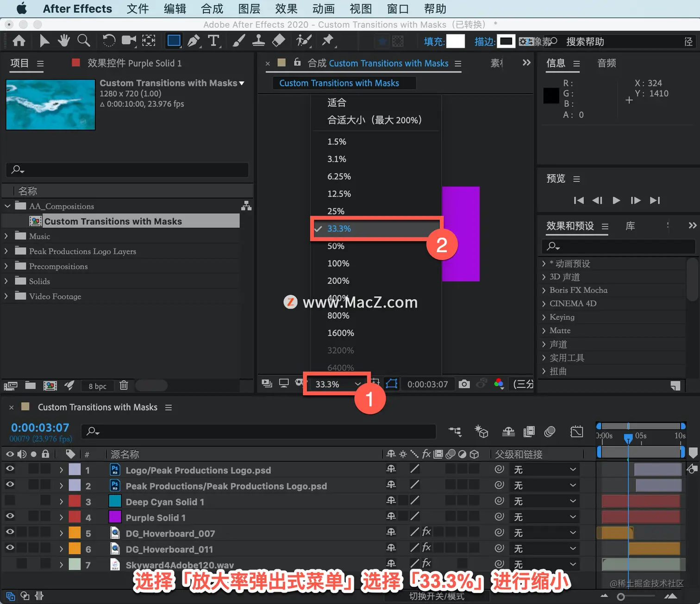Image resolution: width=700 pixels, height=604 pixels.
Task: Select Custom Transitions with Masks project thumbnail
Action: [50, 105]
